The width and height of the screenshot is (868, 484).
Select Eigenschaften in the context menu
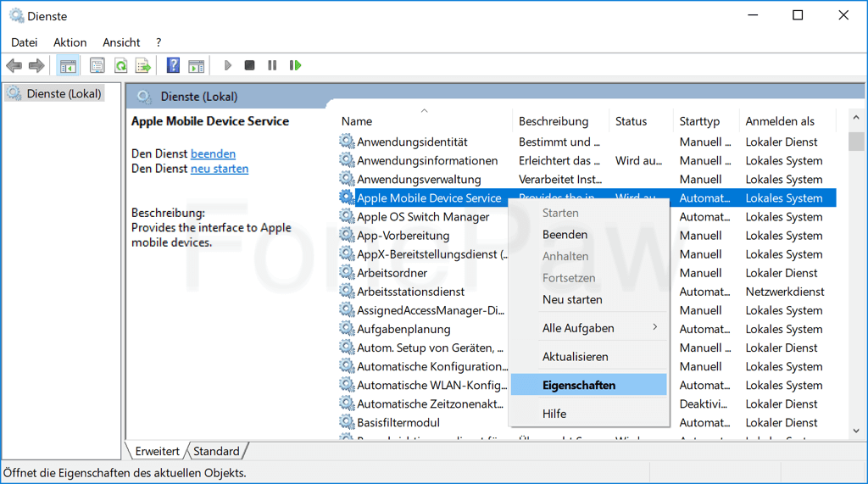(x=588, y=385)
